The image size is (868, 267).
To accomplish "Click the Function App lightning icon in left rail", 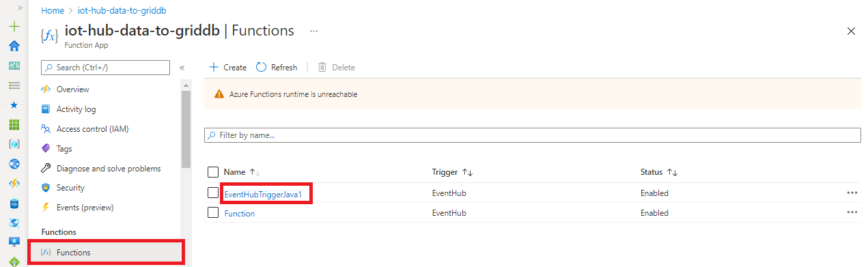I will pyautogui.click(x=14, y=184).
